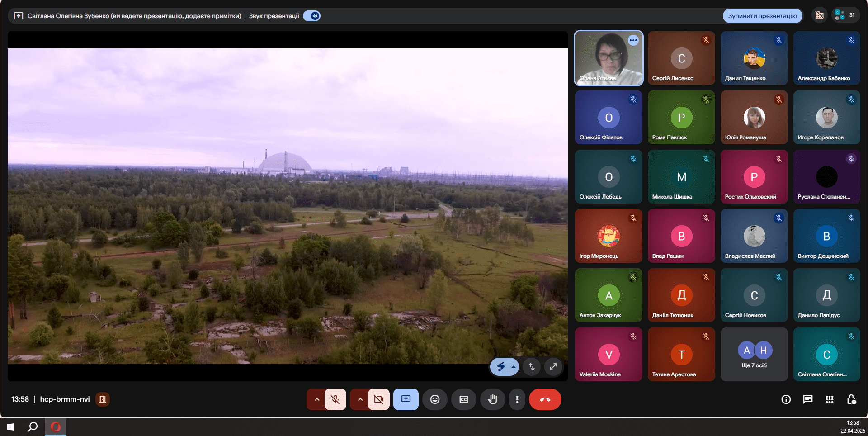This screenshot has width=868, height=436.
Task: Expand the presentation to fullscreen
Action: (553, 367)
